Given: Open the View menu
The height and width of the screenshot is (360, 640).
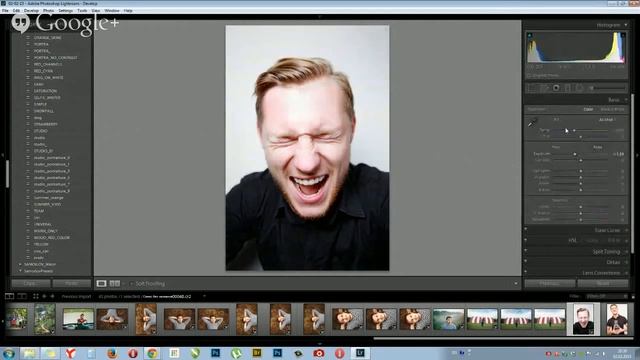Looking at the screenshot, I should [x=96, y=11].
